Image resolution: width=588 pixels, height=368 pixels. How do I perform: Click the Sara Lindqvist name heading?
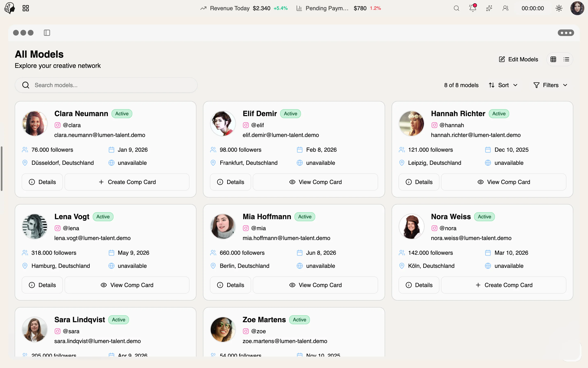click(x=80, y=320)
